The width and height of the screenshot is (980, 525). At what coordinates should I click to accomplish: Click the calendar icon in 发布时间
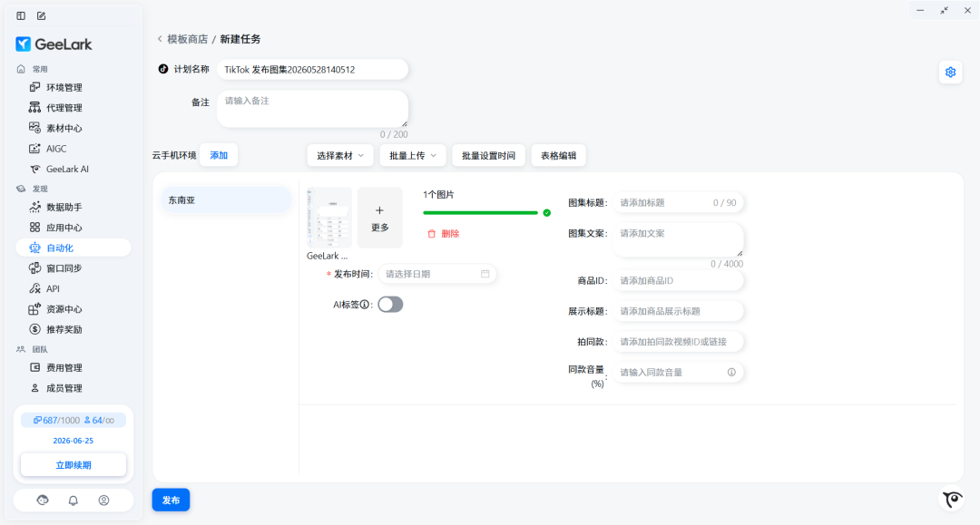(x=485, y=274)
